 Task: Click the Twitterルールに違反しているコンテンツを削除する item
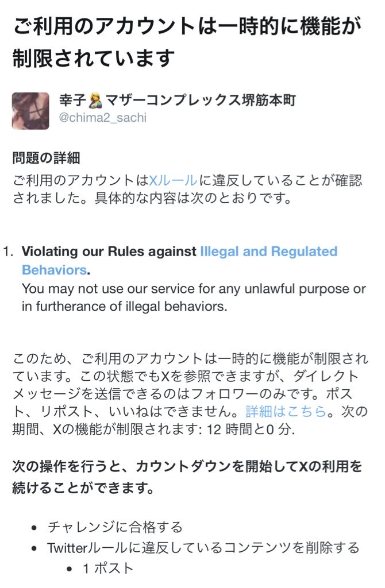(x=203, y=547)
